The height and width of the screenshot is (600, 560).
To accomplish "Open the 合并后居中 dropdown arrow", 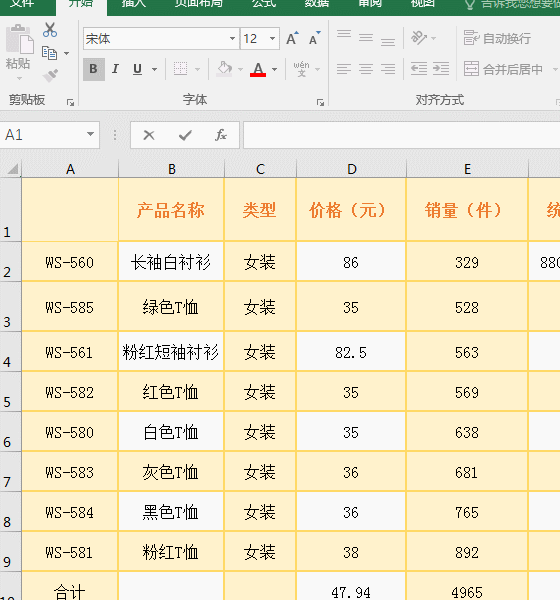I will 555,69.
